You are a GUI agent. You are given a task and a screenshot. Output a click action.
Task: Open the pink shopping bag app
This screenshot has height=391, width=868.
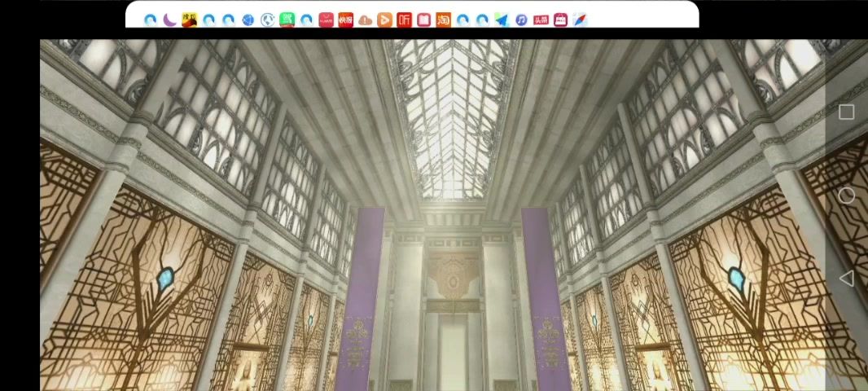click(560, 20)
